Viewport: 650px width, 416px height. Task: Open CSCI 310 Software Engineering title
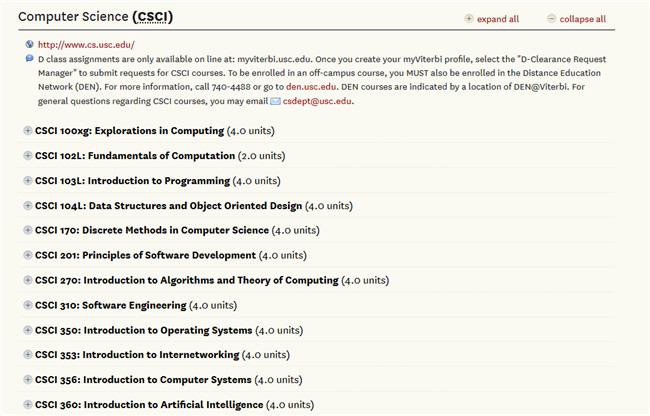pos(110,305)
